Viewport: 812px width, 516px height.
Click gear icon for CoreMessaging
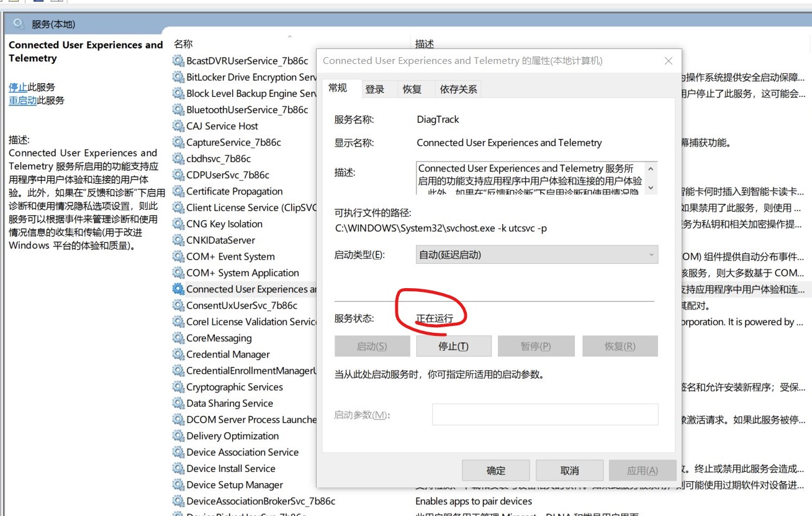pyautogui.click(x=178, y=338)
